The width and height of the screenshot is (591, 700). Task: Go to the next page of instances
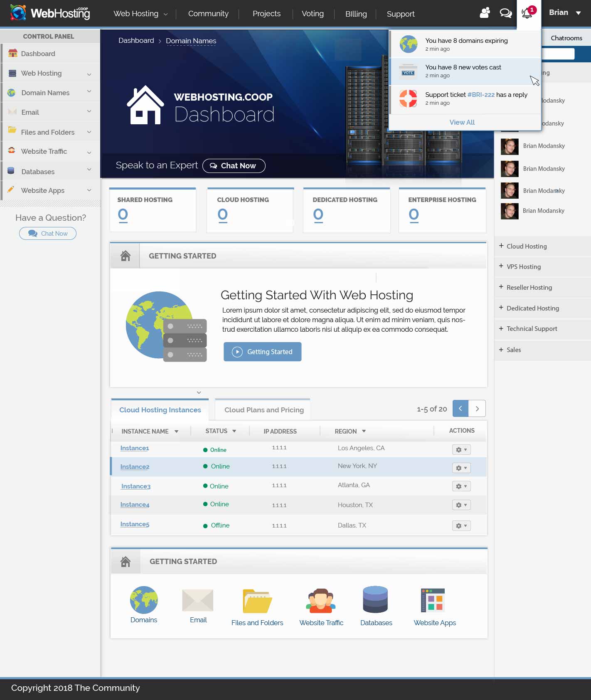tap(477, 409)
